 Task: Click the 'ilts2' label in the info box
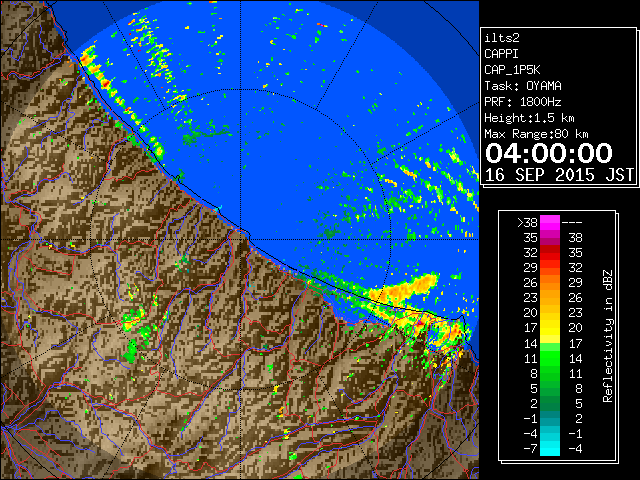[x=502, y=38]
